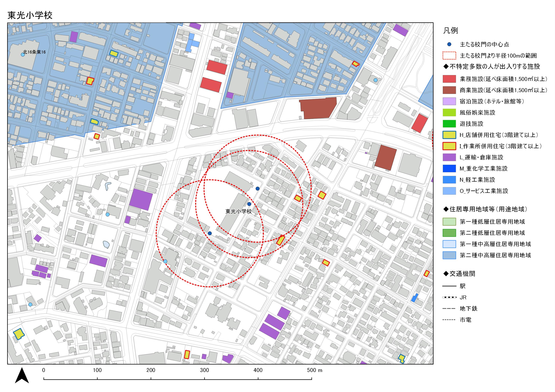The image size is (555, 392).
Task: Click the light blue dot beside 北16条東16
Action: point(23,55)
